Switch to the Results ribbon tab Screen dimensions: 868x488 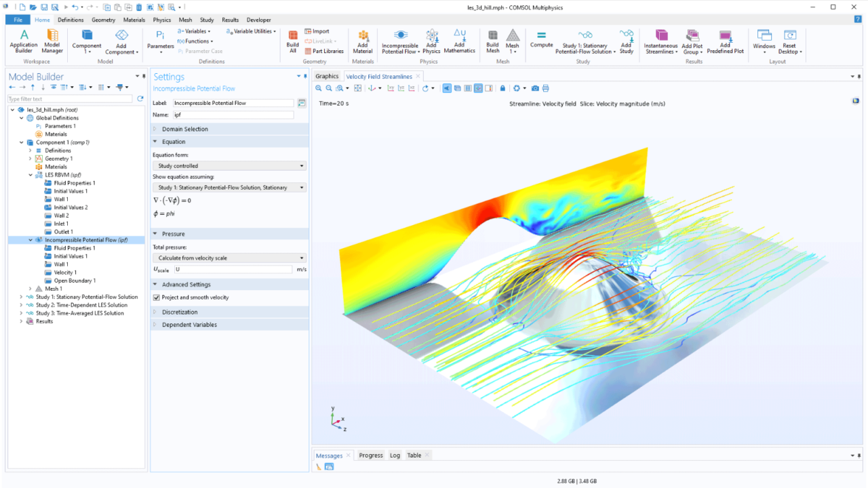click(230, 20)
